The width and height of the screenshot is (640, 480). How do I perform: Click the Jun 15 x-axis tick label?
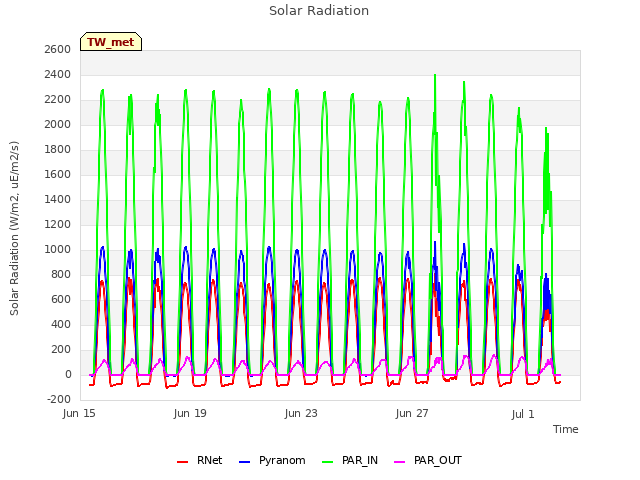coord(79,413)
